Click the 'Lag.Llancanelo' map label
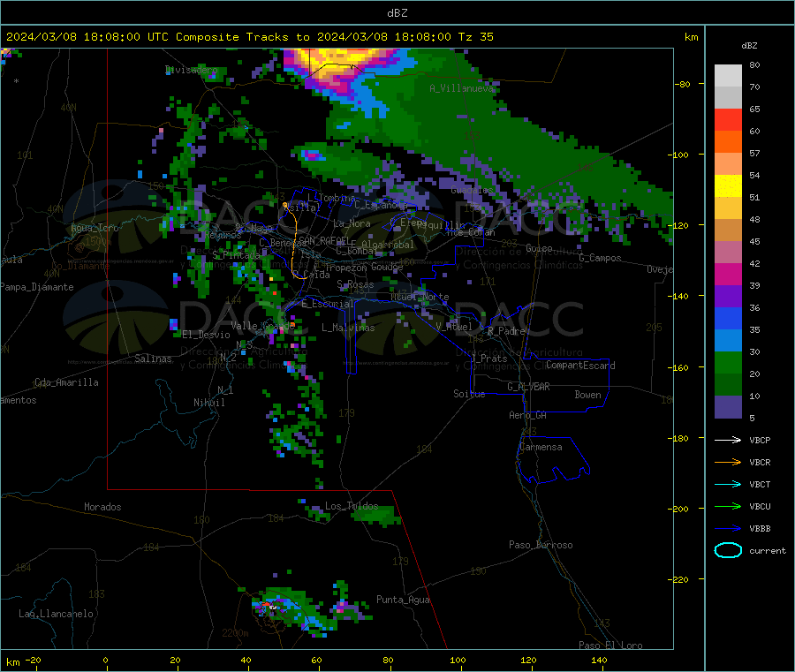This screenshot has height=672, width=795. click(x=56, y=614)
